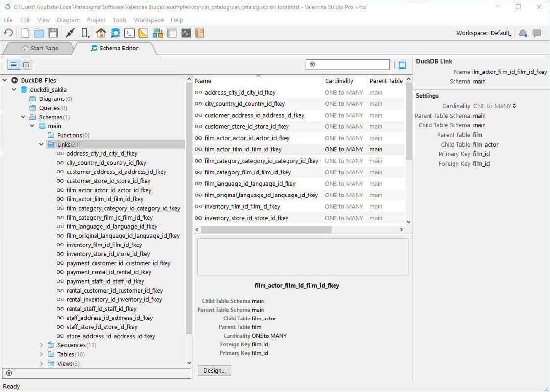The image size is (550, 392).
Task: Select the Schema Editor tab
Action: (114, 48)
